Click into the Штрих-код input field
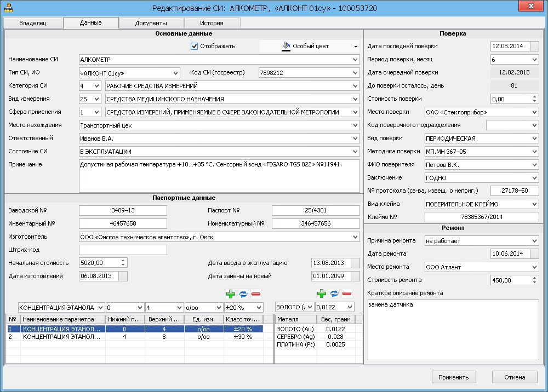The image size is (548, 392). pyautogui.click(x=123, y=250)
